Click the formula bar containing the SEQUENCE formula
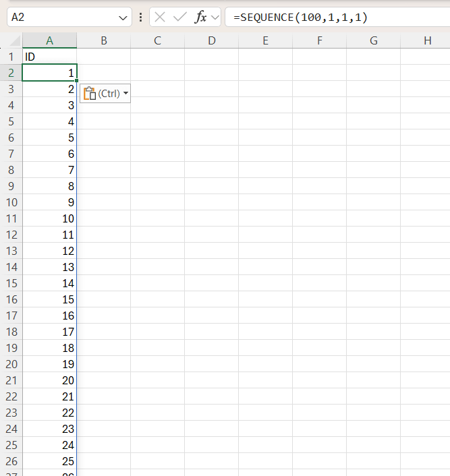 click(337, 18)
